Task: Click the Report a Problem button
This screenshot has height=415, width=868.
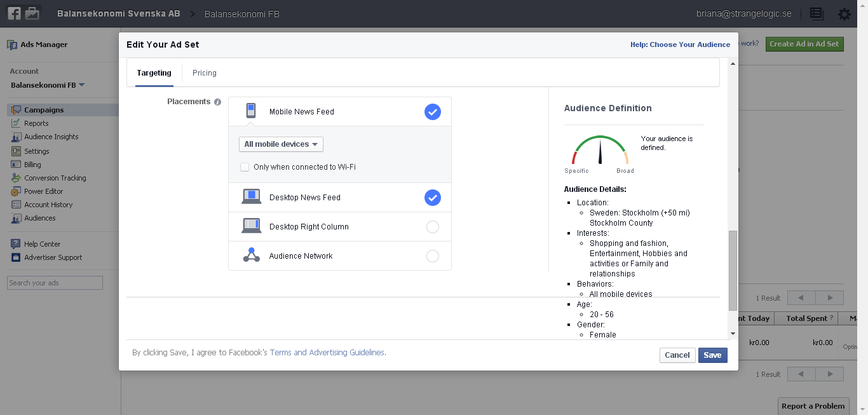Action: pos(813,406)
